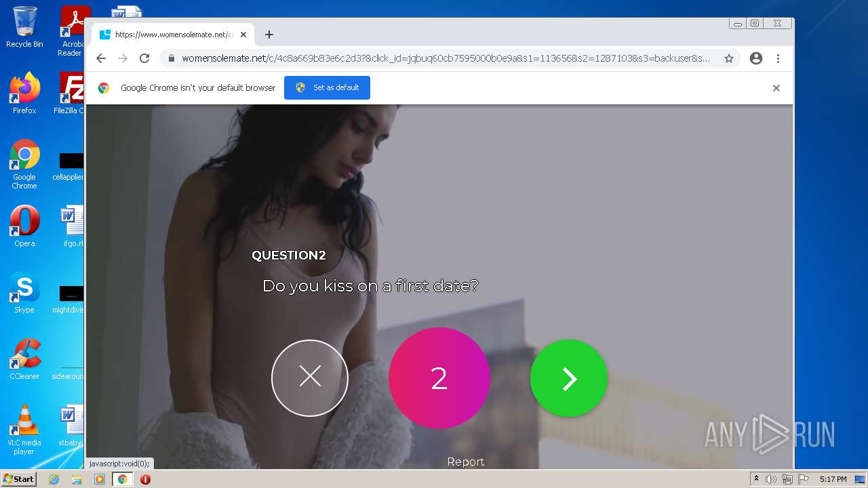
Task: Open Recycle Bin on the desktop
Action: 24,27
